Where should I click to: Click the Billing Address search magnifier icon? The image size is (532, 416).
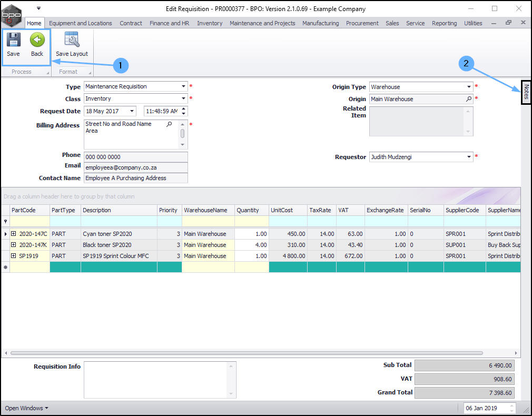pos(169,124)
